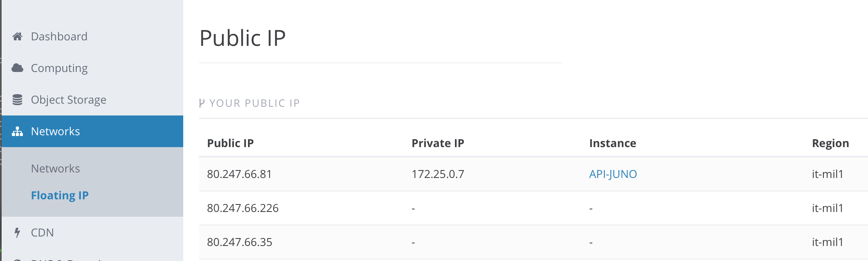Image resolution: width=868 pixels, height=261 pixels.
Task: Select the cloud icon for Computing
Action: click(17, 68)
